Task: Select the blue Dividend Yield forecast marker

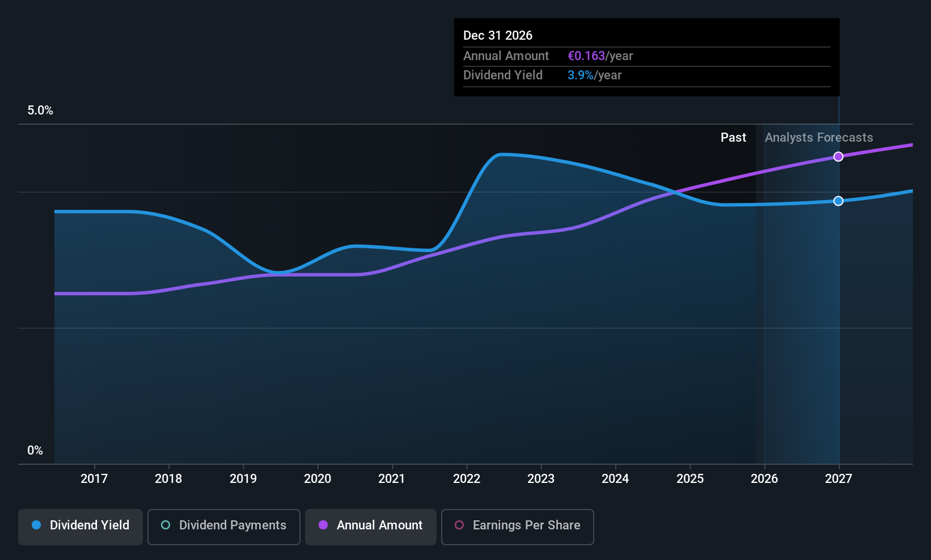Action: click(x=839, y=201)
